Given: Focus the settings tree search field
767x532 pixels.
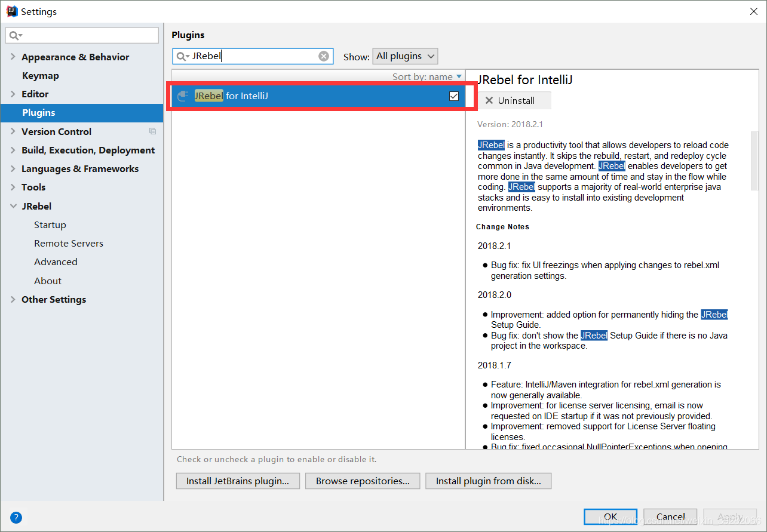Looking at the screenshot, I should (x=82, y=36).
